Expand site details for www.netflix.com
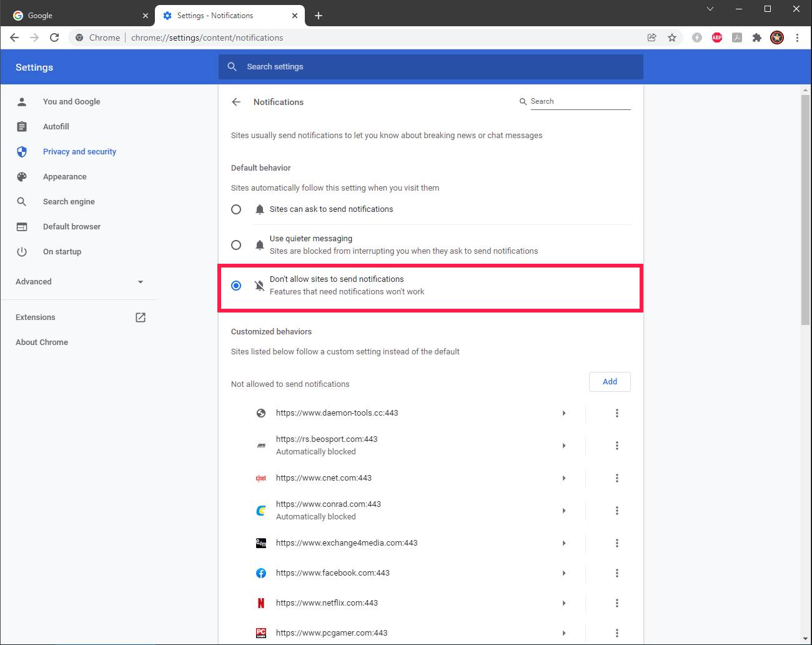The height and width of the screenshot is (645, 812). click(x=563, y=603)
